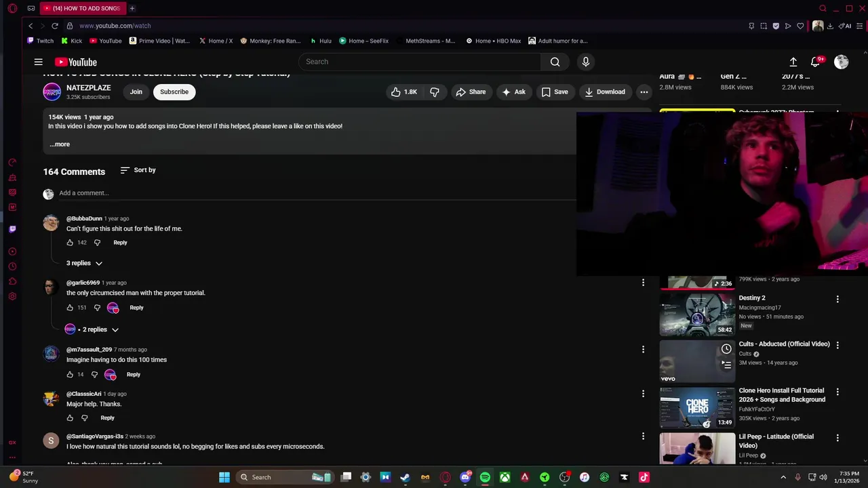
Task: Open options menu for @garlic6969's comment
Action: (643, 283)
